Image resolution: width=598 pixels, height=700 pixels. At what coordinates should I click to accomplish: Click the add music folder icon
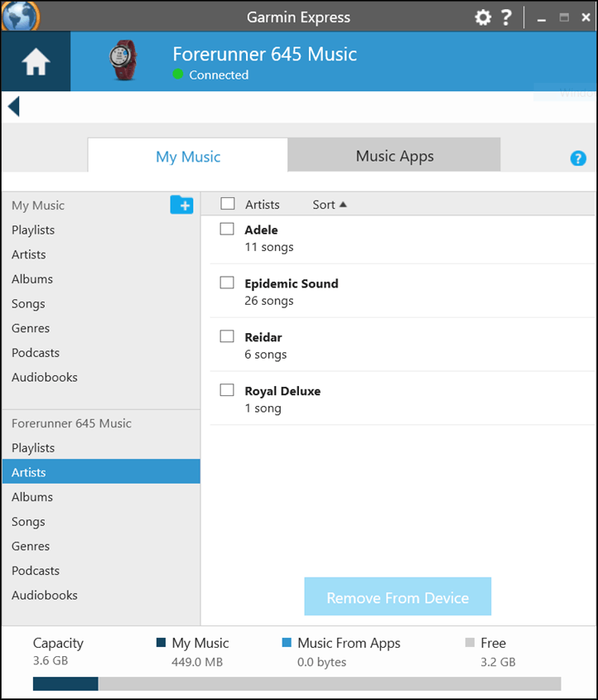point(181,205)
